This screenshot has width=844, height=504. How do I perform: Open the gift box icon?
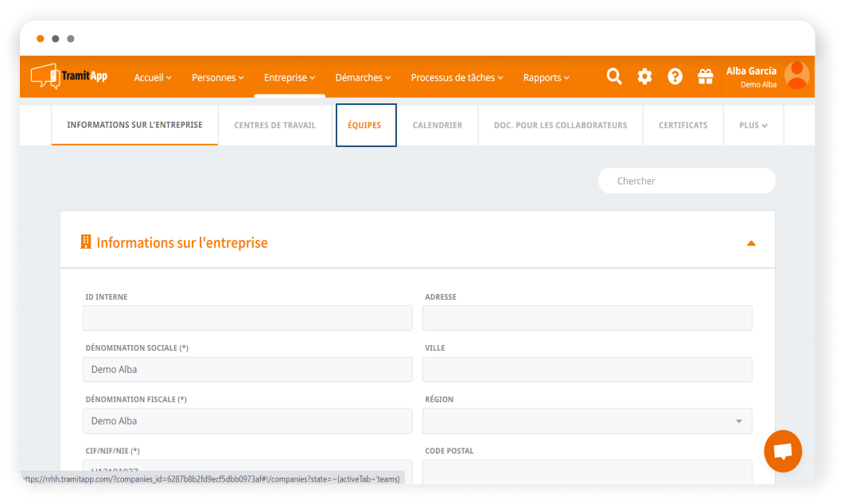(x=705, y=76)
